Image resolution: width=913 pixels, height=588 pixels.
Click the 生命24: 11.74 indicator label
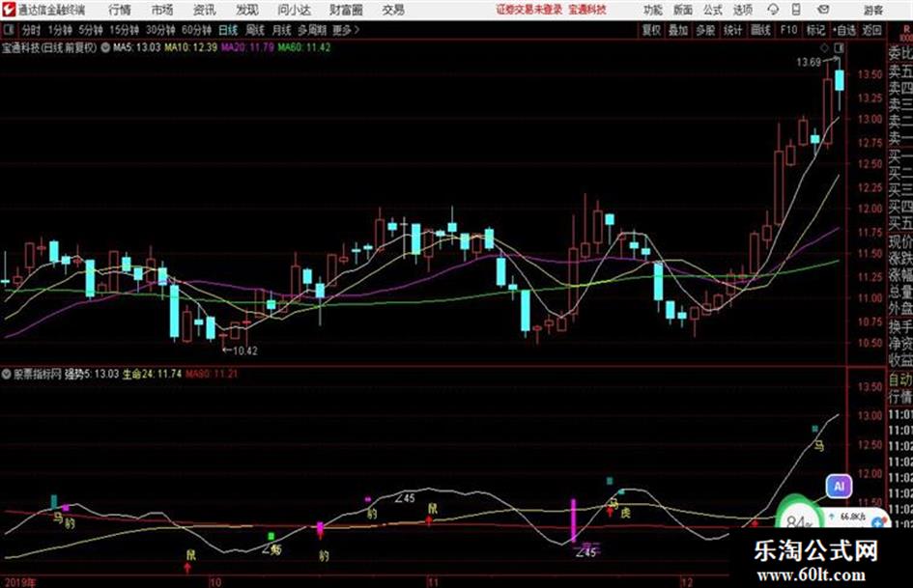152,374
